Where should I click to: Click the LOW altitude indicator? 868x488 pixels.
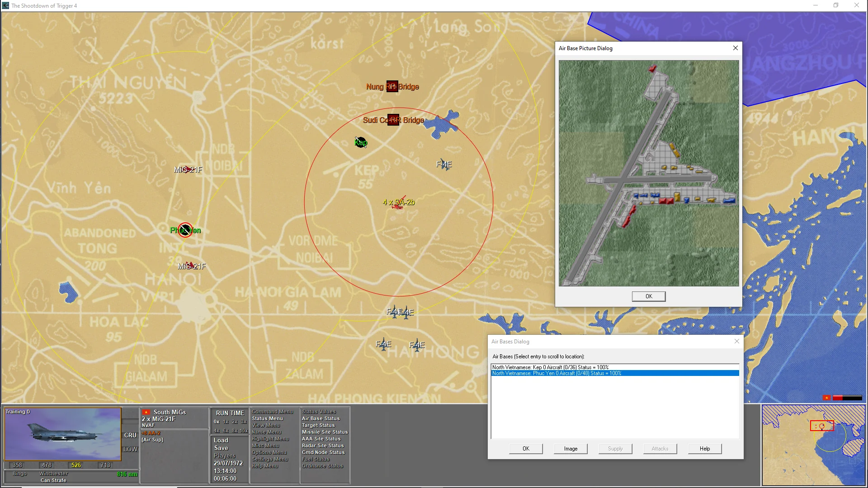tap(130, 449)
